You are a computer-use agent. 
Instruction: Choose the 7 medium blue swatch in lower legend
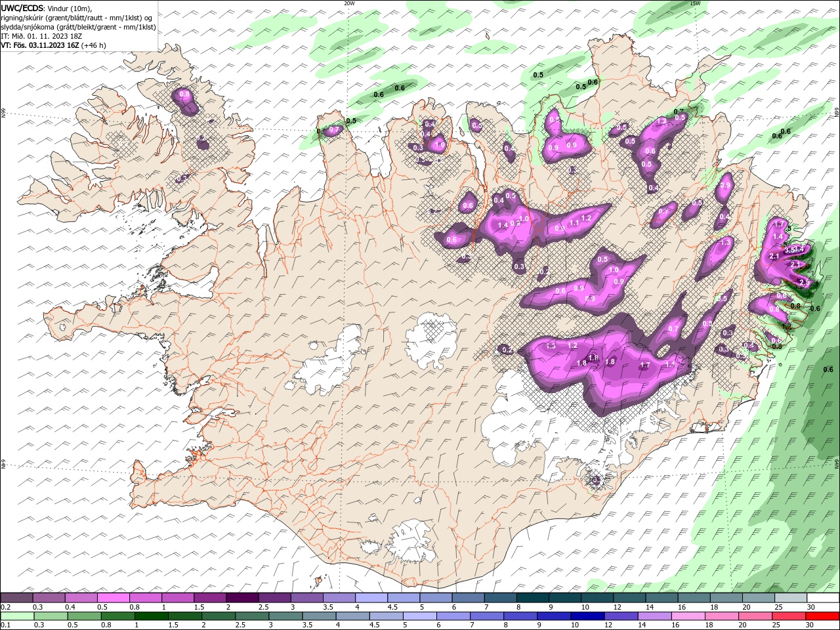coord(486,616)
